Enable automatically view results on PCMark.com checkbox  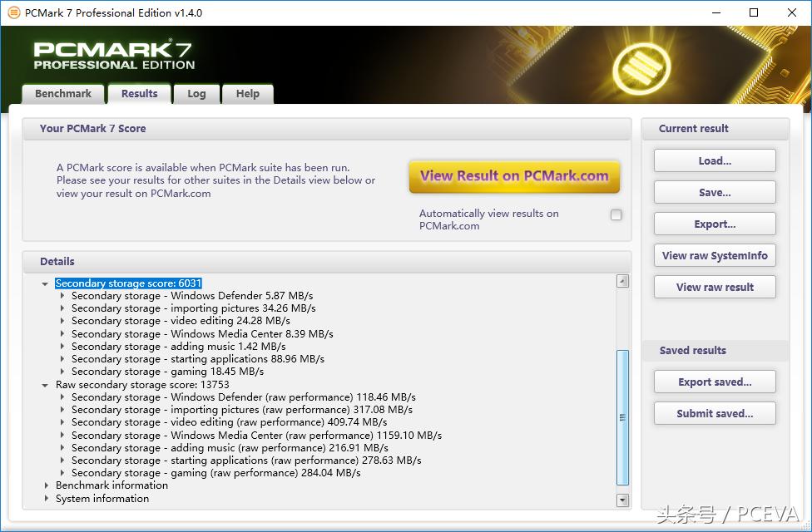point(616,214)
